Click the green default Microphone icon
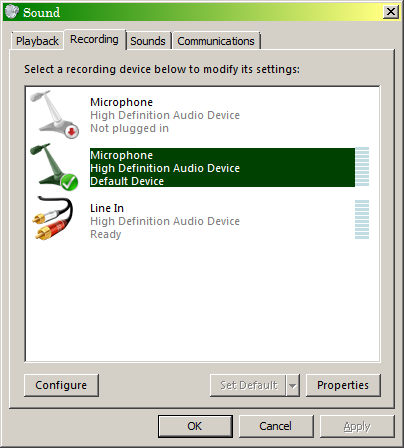Image resolution: width=404 pixels, height=448 pixels. click(x=54, y=167)
